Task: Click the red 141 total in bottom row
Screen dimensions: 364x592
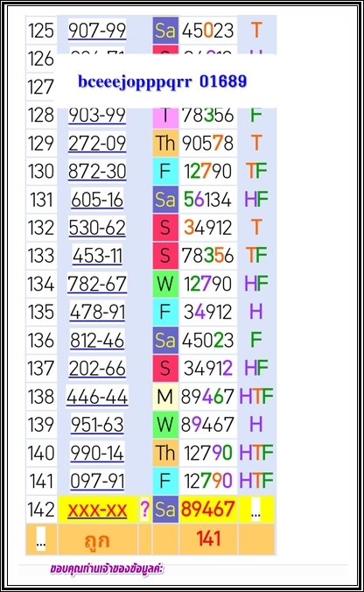Action: [x=208, y=539]
